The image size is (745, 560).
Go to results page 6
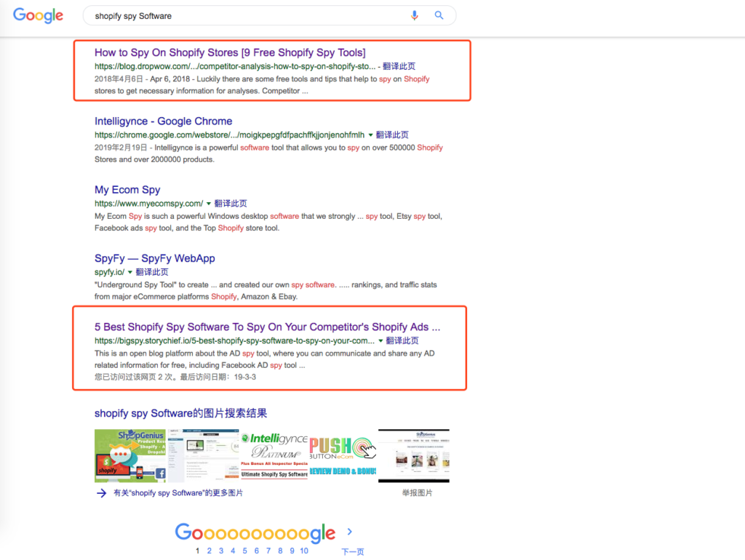coord(257,551)
